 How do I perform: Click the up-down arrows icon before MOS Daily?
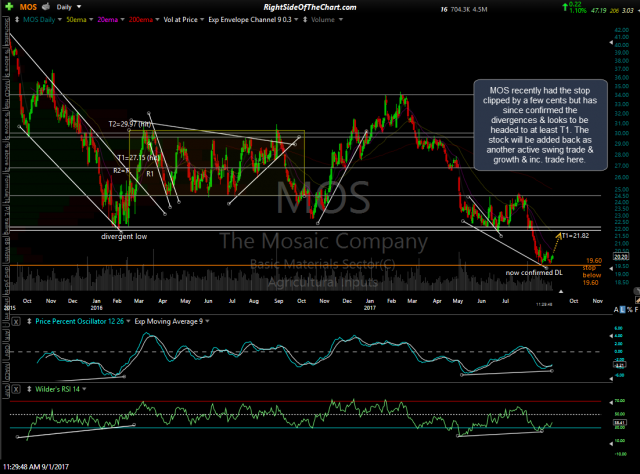click(17, 20)
